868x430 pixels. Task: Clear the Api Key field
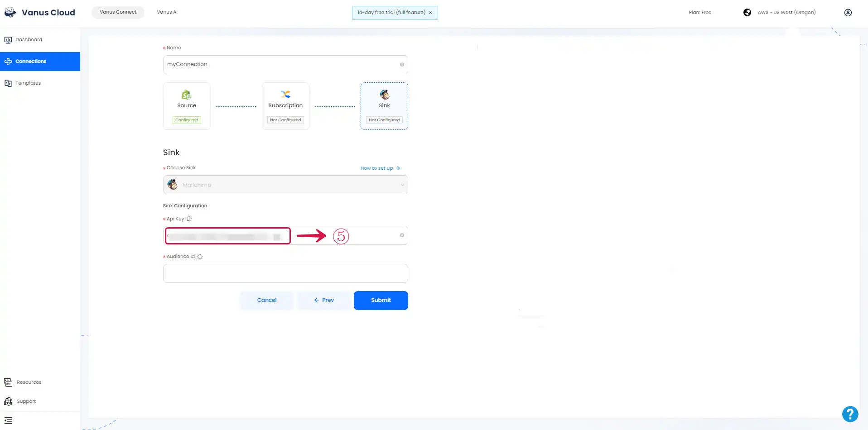pyautogui.click(x=402, y=235)
